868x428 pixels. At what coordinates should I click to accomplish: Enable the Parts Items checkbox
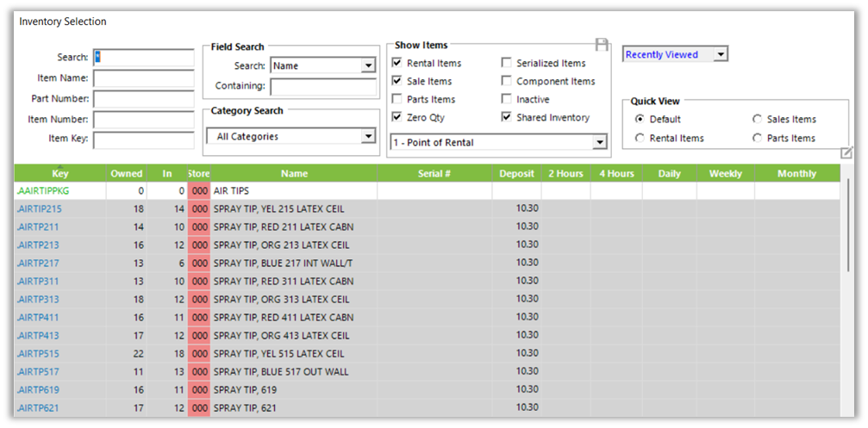(x=397, y=99)
